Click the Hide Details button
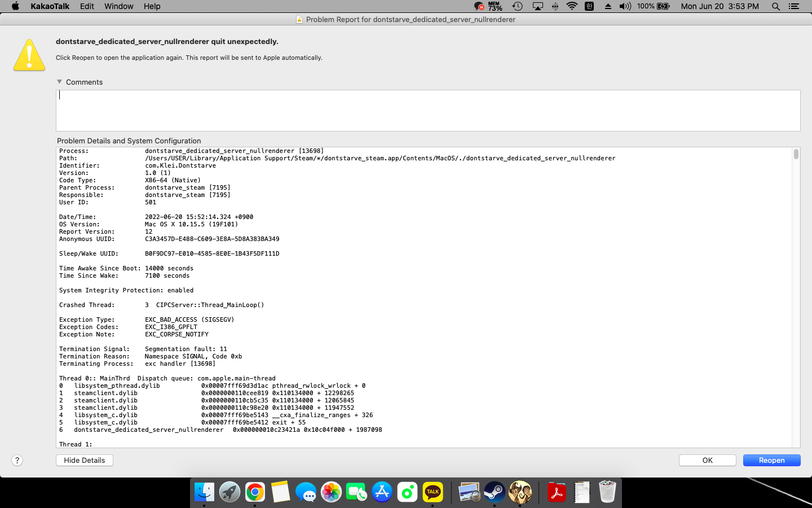Screen dimensions: 812x508 click(x=85, y=461)
